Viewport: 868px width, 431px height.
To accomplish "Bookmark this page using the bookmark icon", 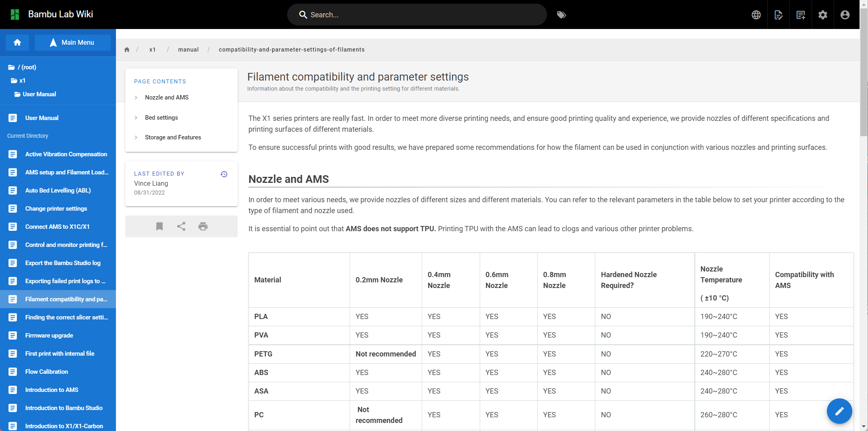I will click(159, 226).
